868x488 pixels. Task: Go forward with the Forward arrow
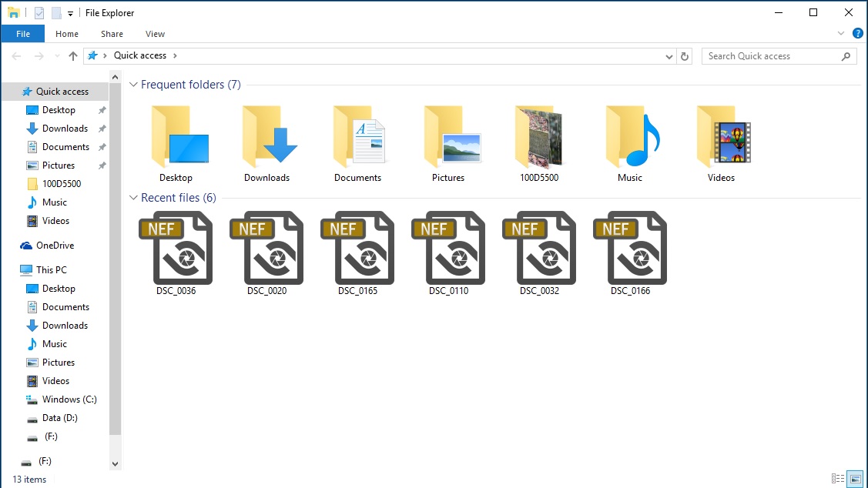[x=39, y=56]
